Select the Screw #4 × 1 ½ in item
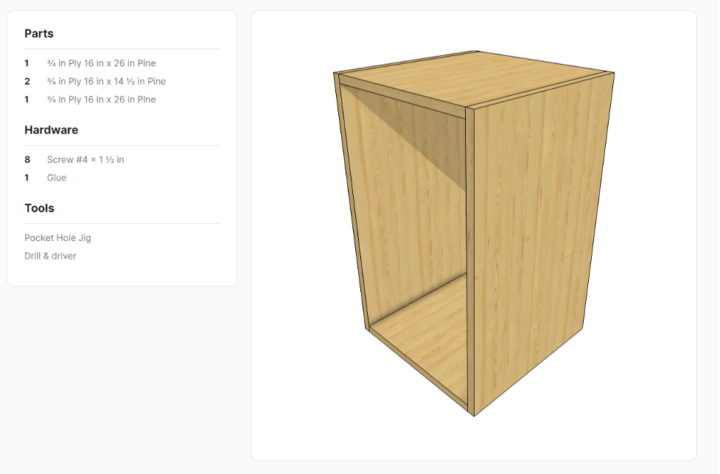Viewport: 720px width, 474px height. [x=85, y=159]
